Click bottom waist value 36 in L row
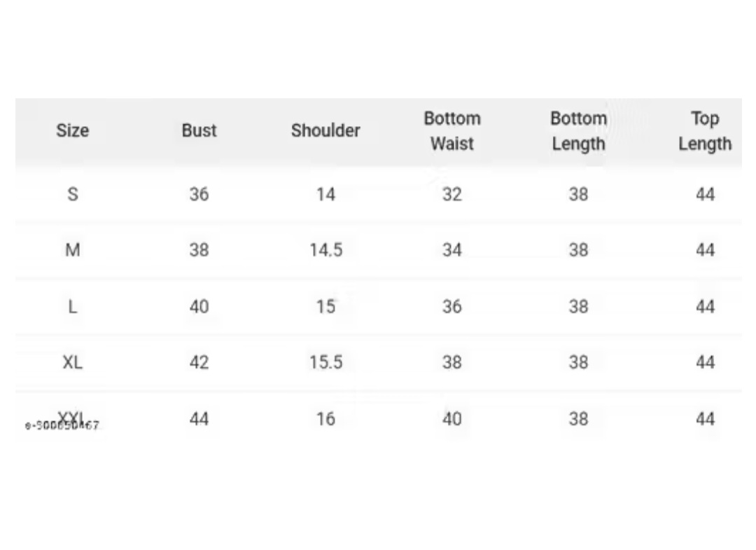The width and height of the screenshot is (756, 550). click(x=452, y=306)
